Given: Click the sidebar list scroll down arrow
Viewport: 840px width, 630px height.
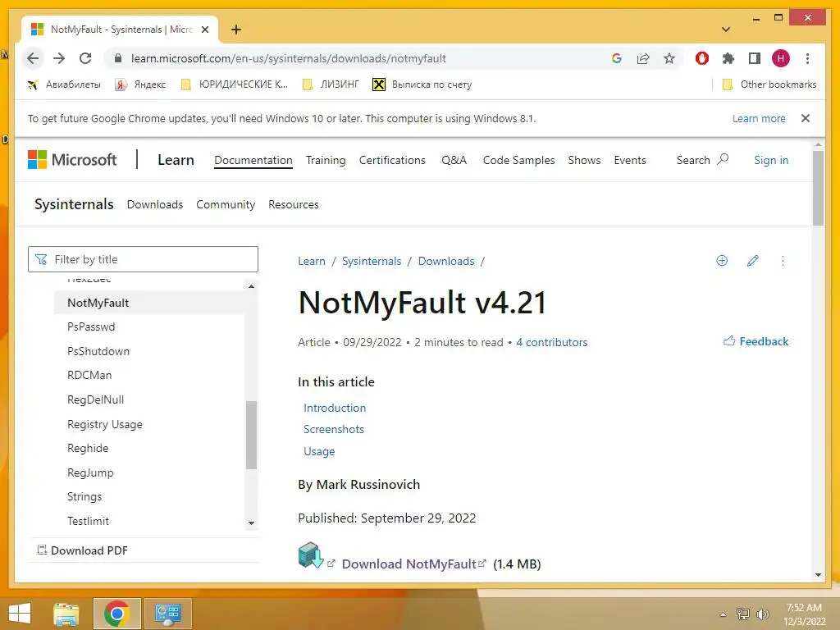Looking at the screenshot, I should tap(251, 523).
